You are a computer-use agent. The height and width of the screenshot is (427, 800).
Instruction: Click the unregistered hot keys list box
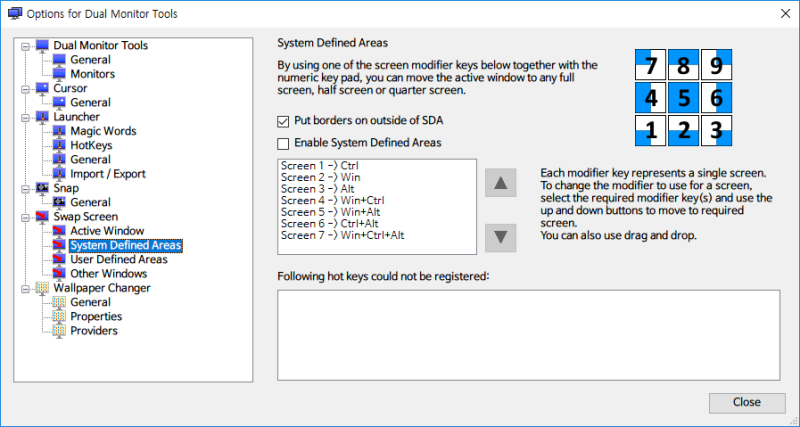529,335
